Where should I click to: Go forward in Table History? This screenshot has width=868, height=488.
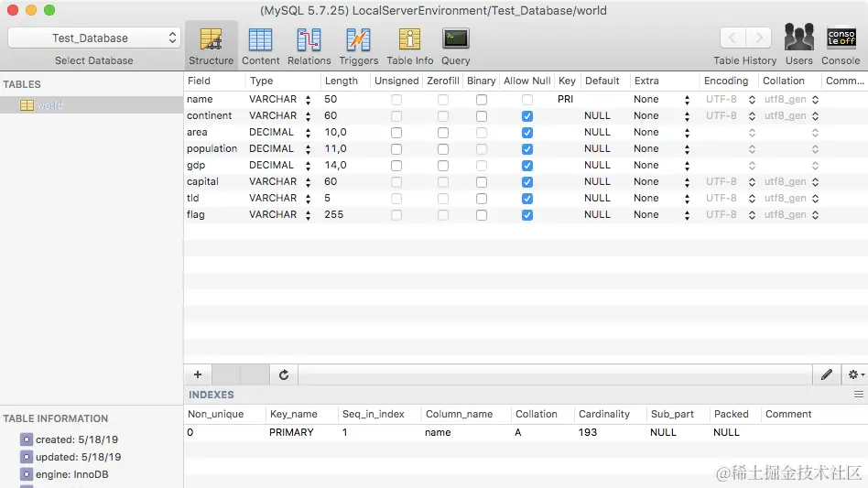758,38
